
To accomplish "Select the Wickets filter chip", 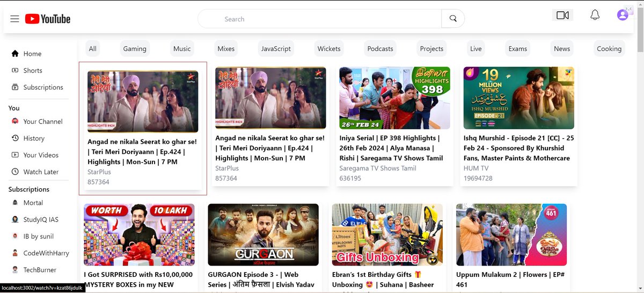I will coord(329,48).
